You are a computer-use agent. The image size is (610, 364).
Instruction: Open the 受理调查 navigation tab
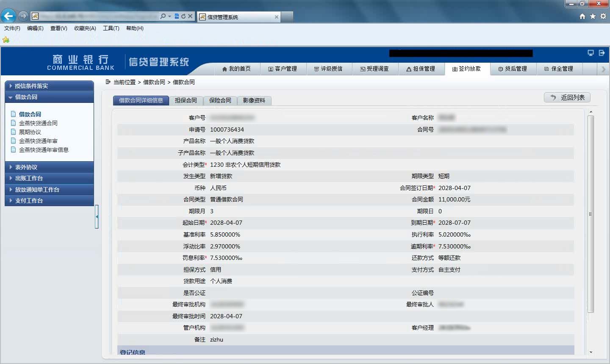[374, 69]
